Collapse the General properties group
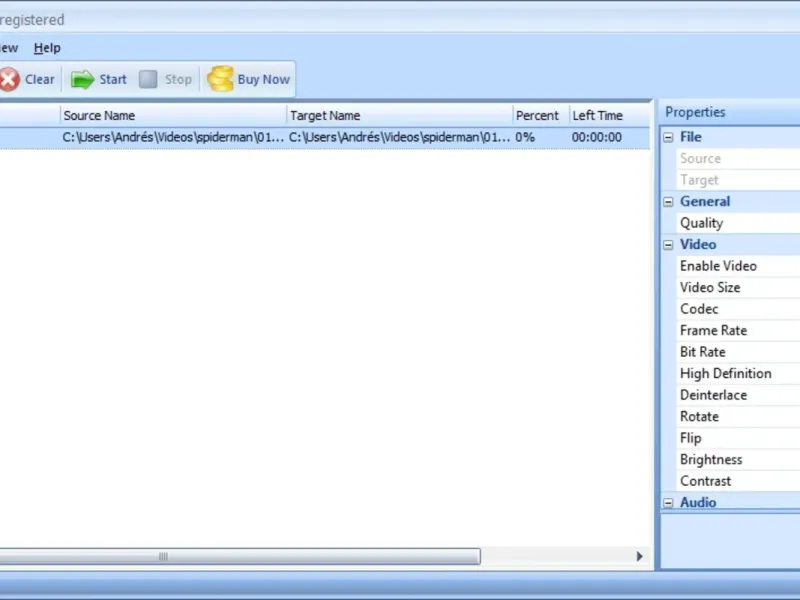 pos(668,202)
